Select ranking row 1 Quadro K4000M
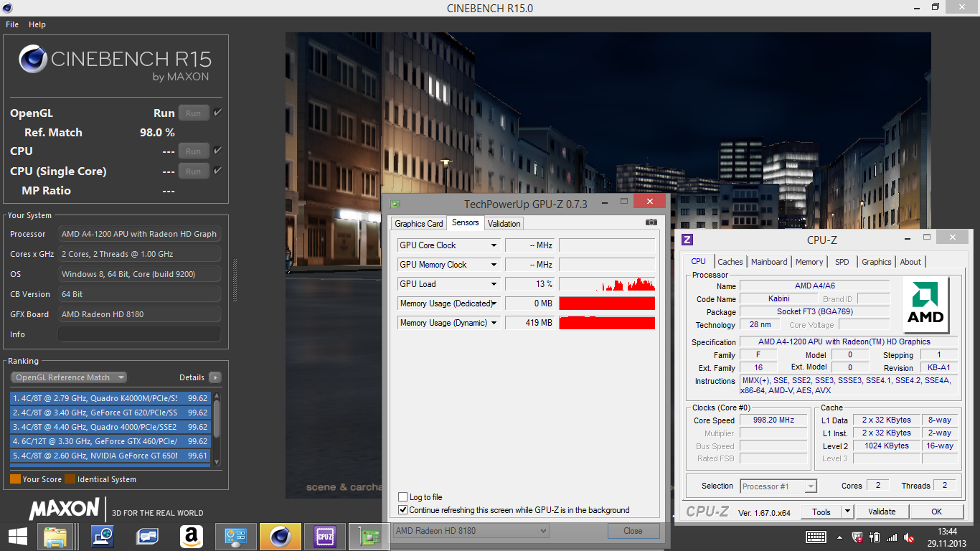 coord(110,397)
